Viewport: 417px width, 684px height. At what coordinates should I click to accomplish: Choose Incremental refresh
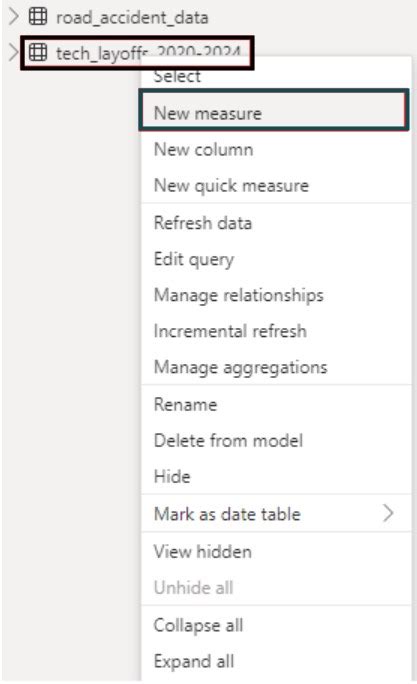pyautogui.click(x=276, y=331)
